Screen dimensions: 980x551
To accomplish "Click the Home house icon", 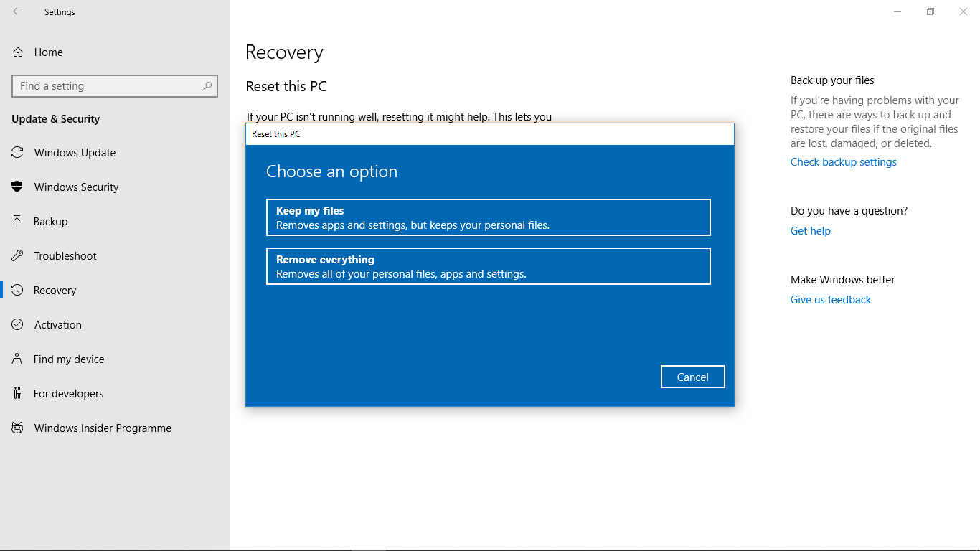I will [18, 52].
